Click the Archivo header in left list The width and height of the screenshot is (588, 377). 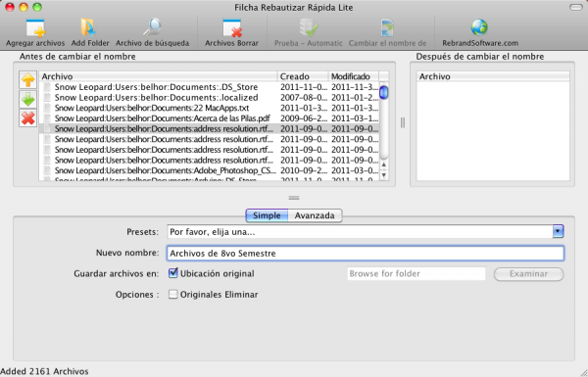158,76
